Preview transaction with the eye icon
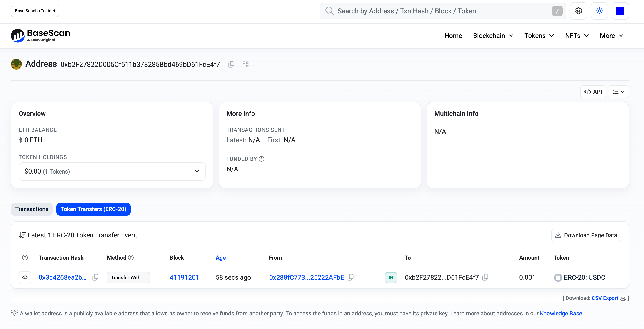644x329 pixels. (x=25, y=277)
